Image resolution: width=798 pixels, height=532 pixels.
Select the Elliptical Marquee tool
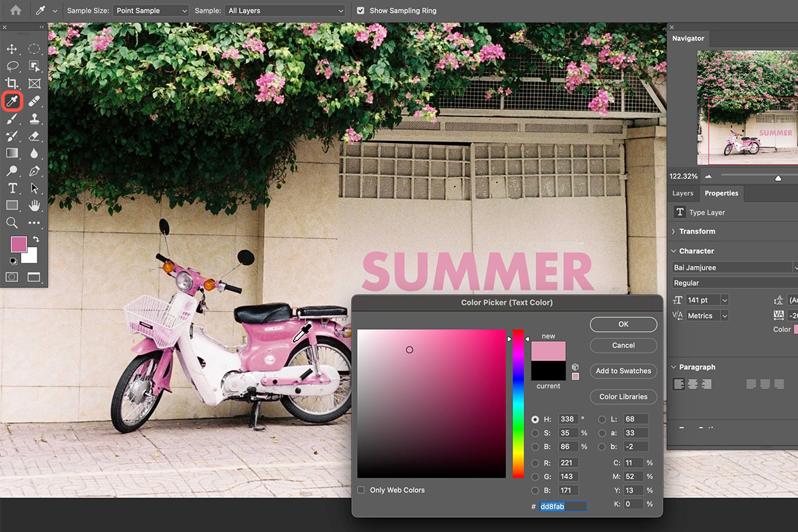click(x=34, y=49)
